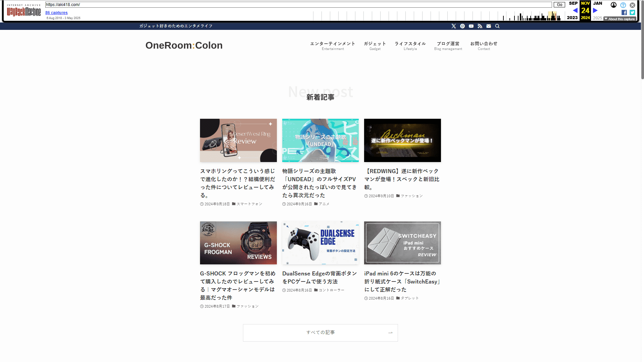Click the すべての記事 button

pyautogui.click(x=320, y=332)
